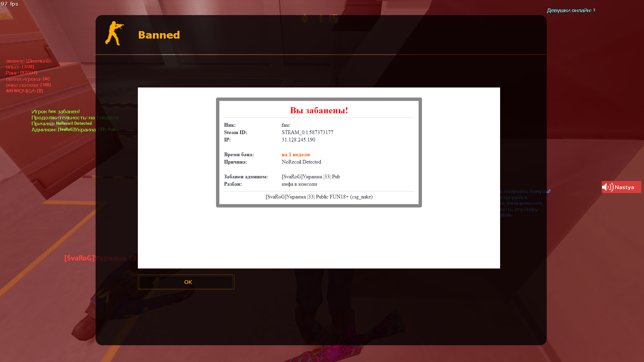This screenshot has height=362, width=644.
Task: Click the green 'Админом:' chat line
Action: pyautogui.click(x=73, y=130)
